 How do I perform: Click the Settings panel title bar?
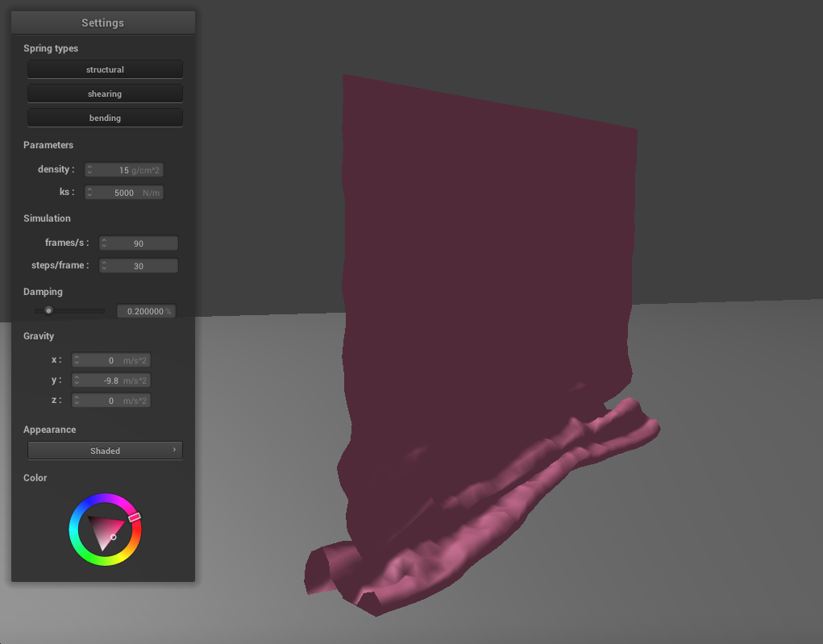103,23
